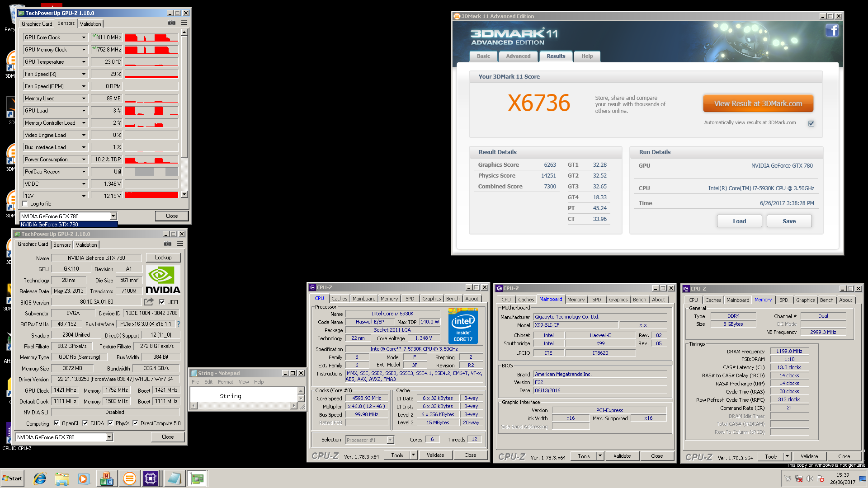Click the highlighted NVIDIA GeForce GTX 780 list item

tap(69, 225)
